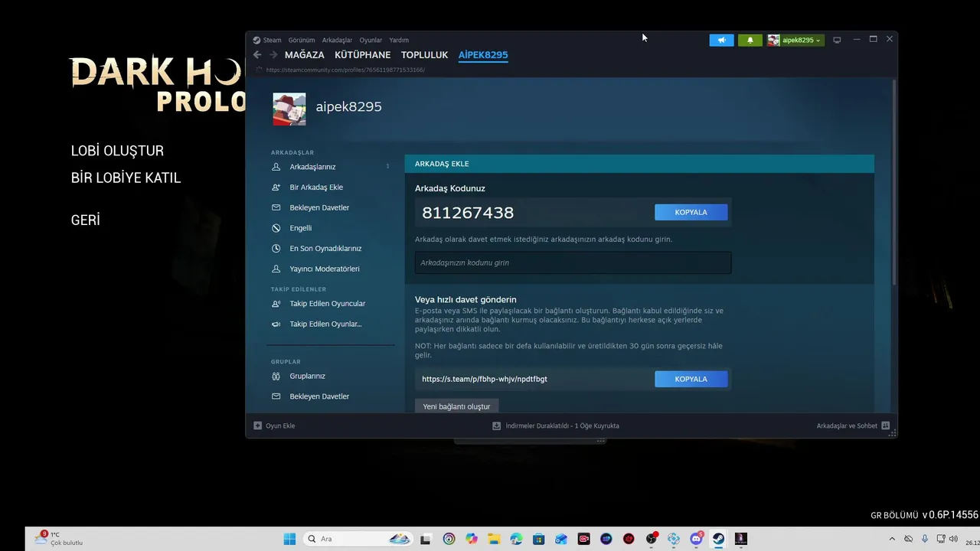Open Arkadaşlarınız friends list
Image resolution: width=980 pixels, height=551 pixels.
tap(312, 167)
